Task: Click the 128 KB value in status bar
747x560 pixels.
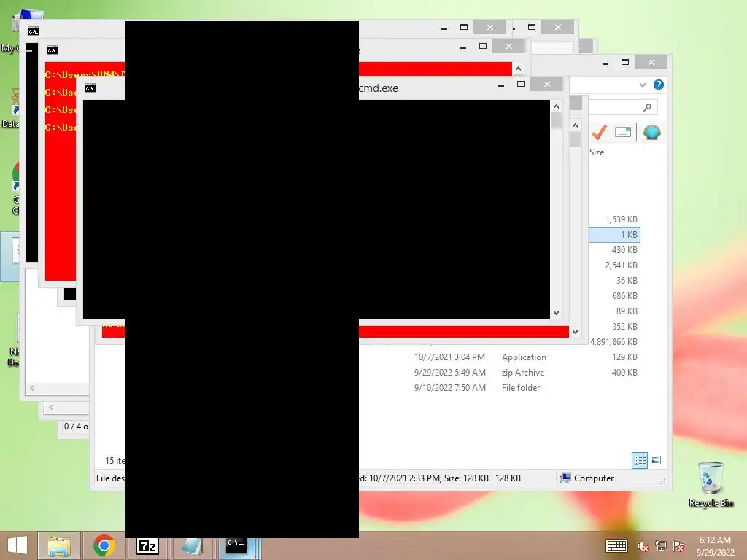Action: click(508, 478)
